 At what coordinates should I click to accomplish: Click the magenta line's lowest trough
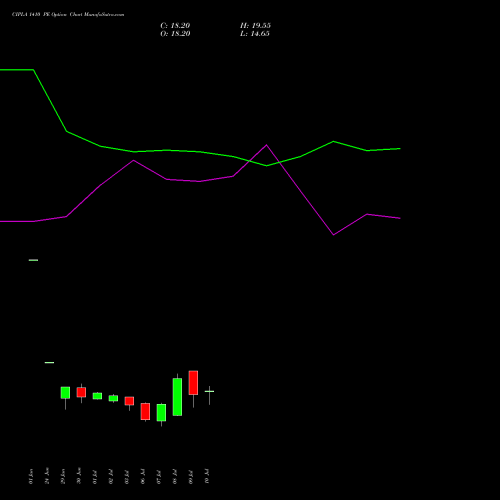(x=334, y=235)
